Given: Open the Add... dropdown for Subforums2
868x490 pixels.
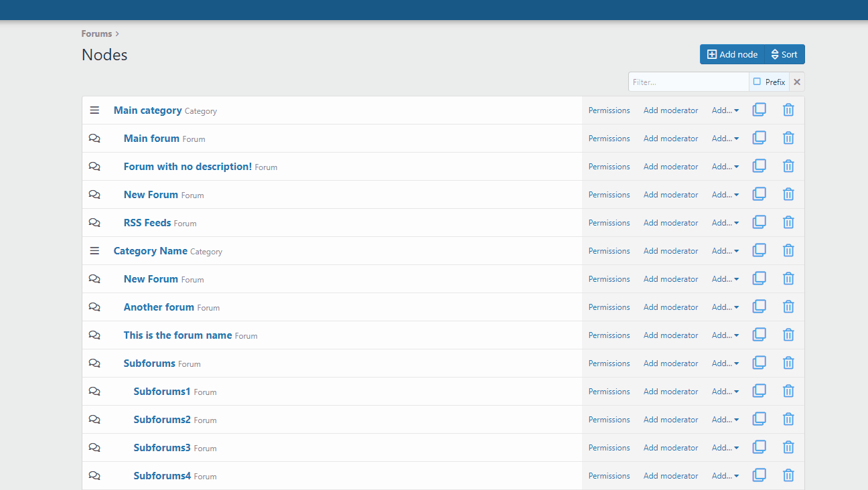Looking at the screenshot, I should [x=725, y=420].
